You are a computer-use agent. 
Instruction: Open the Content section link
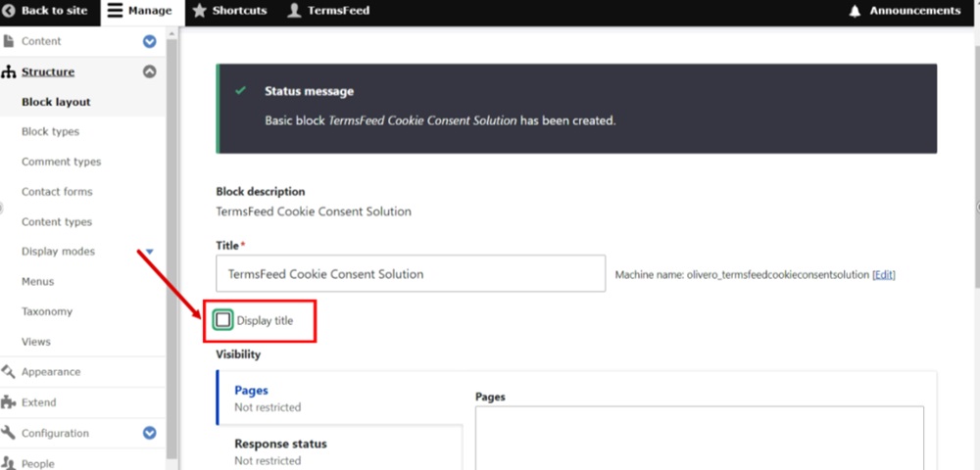pos(41,41)
